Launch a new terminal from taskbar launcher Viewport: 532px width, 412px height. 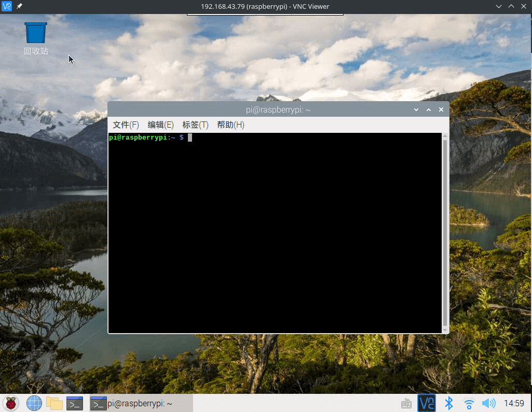tap(75, 403)
